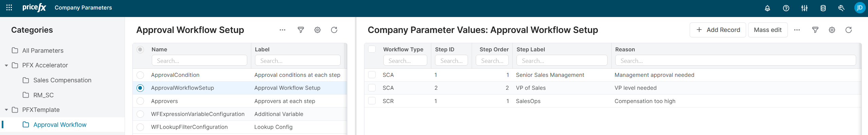Select the ApprovalCondition radio button
This screenshot has width=868, height=135.
point(140,75)
